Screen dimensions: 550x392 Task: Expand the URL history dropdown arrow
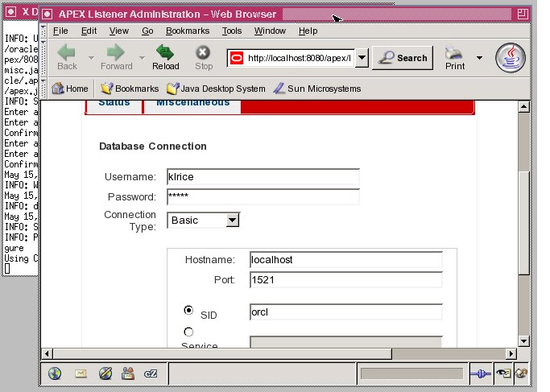(x=362, y=58)
